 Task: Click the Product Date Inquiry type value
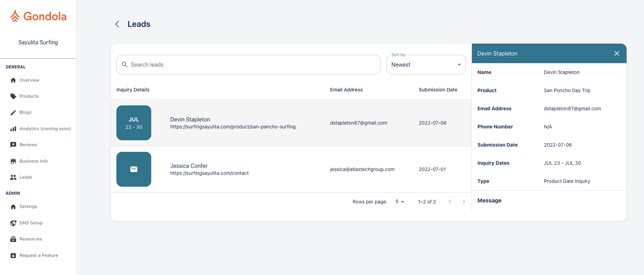click(x=567, y=181)
